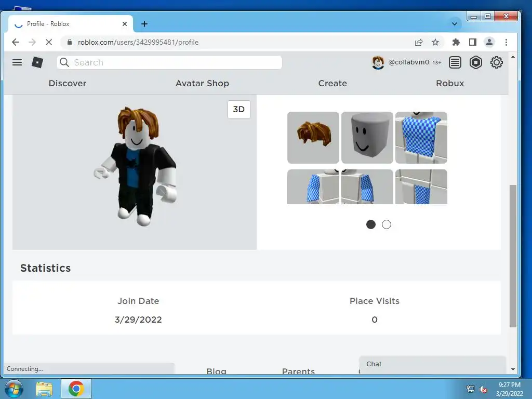Open the Parents footer link
This screenshot has width=532, height=399.
[x=298, y=371]
